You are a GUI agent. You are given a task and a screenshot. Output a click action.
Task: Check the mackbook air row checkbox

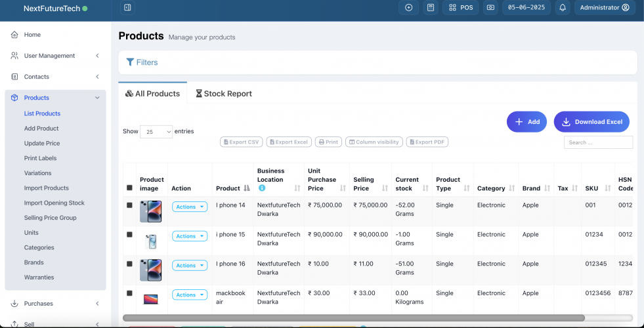pos(129,293)
